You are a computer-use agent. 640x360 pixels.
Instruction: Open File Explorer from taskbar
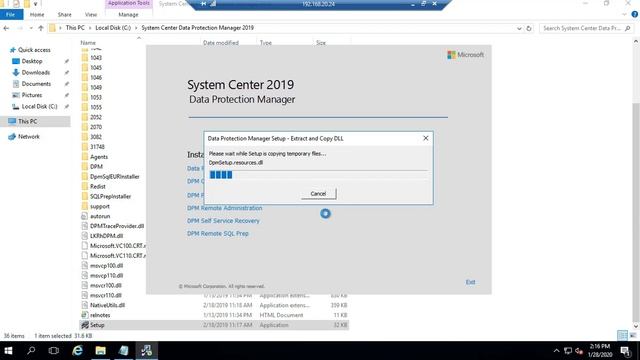(x=100, y=351)
